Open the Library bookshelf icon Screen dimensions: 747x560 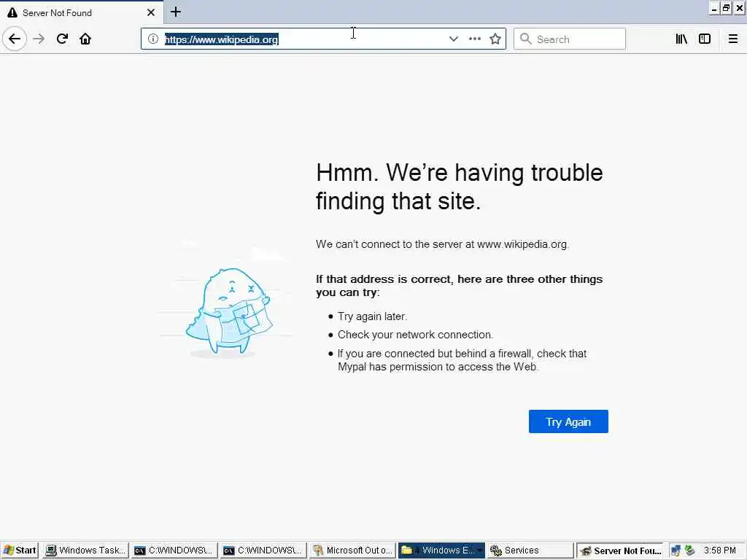682,39
